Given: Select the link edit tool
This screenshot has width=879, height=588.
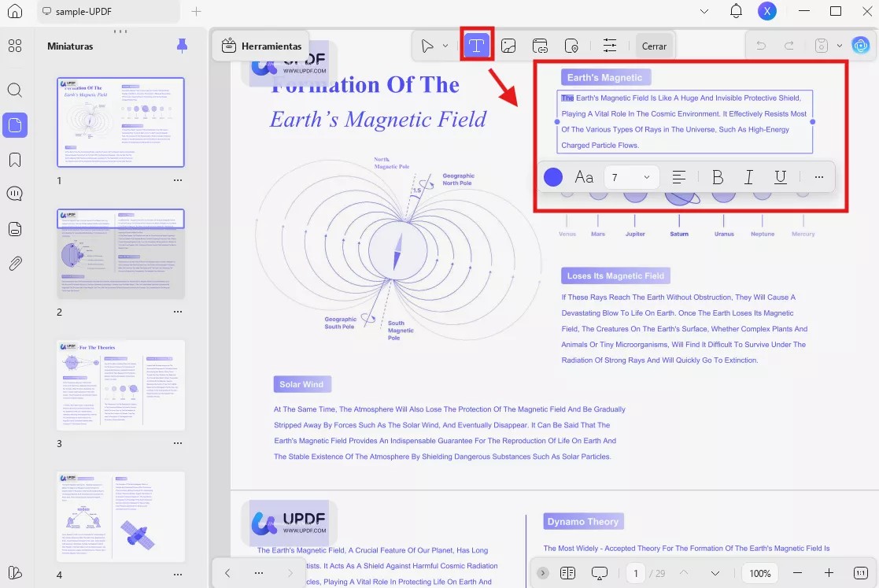Looking at the screenshot, I should point(540,46).
